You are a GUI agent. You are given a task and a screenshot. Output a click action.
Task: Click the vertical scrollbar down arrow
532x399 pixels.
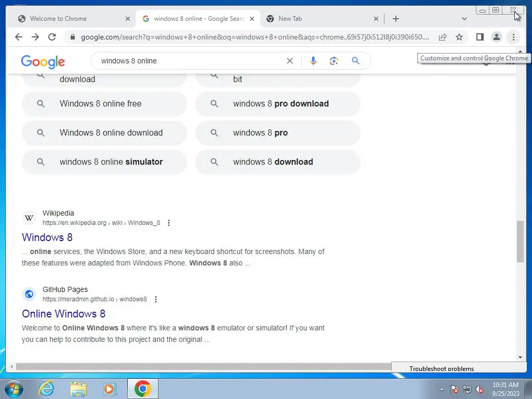click(x=520, y=357)
